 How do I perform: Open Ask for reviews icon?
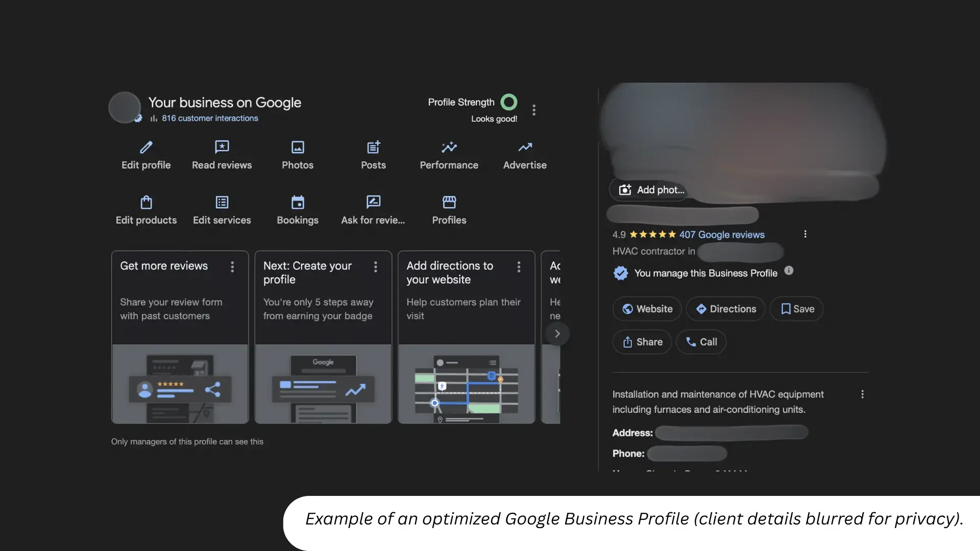coord(374,203)
